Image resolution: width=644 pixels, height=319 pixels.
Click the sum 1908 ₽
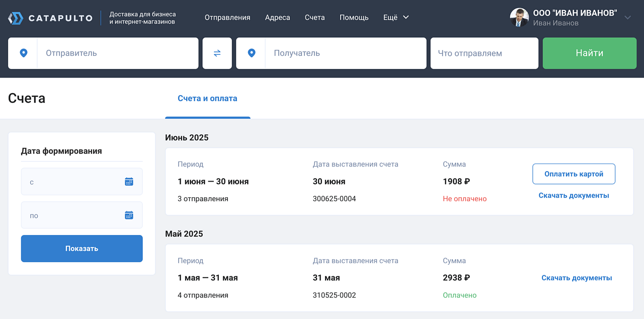456,182
